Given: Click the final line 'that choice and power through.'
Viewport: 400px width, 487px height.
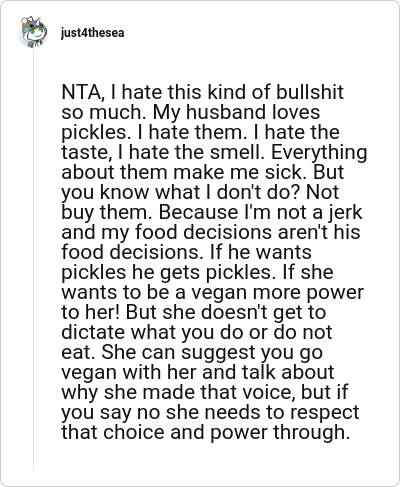Looking at the screenshot, I should coord(205,432).
